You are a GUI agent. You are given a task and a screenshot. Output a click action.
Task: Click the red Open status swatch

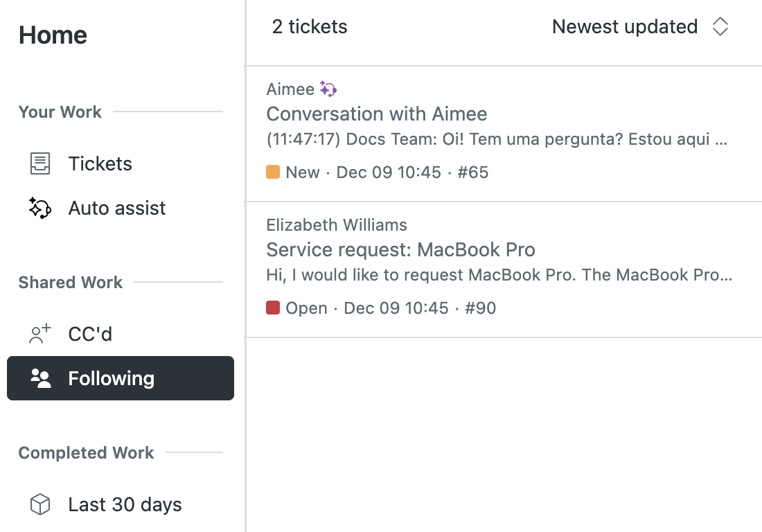[x=273, y=308]
